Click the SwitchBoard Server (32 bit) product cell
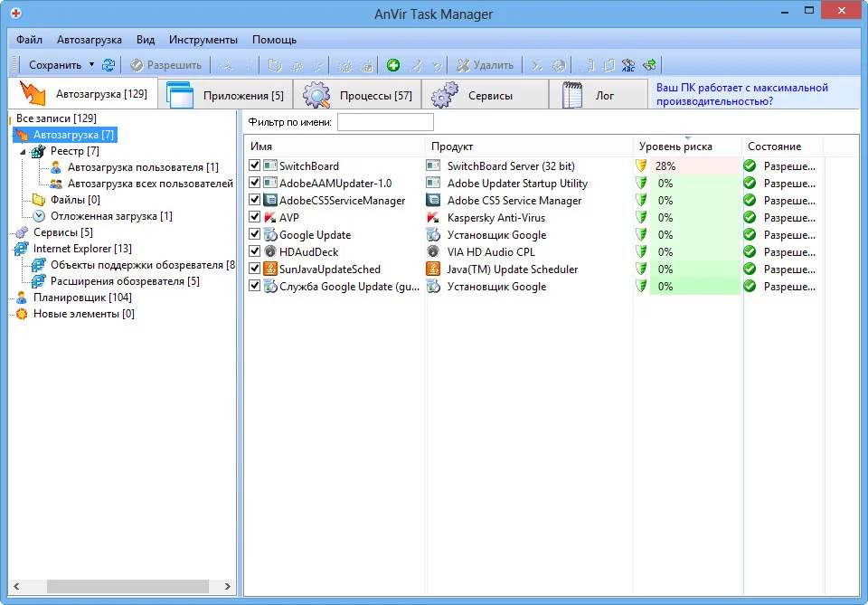The height and width of the screenshot is (605, 868). (510, 166)
